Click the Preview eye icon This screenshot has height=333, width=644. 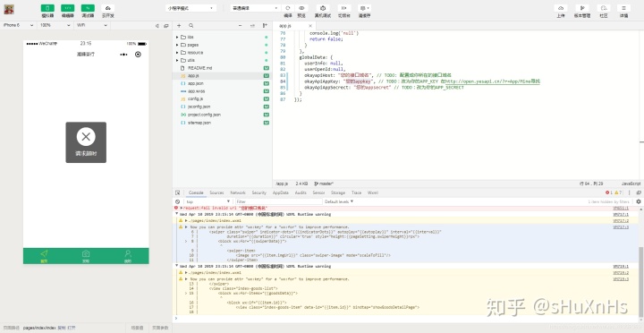pyautogui.click(x=301, y=8)
